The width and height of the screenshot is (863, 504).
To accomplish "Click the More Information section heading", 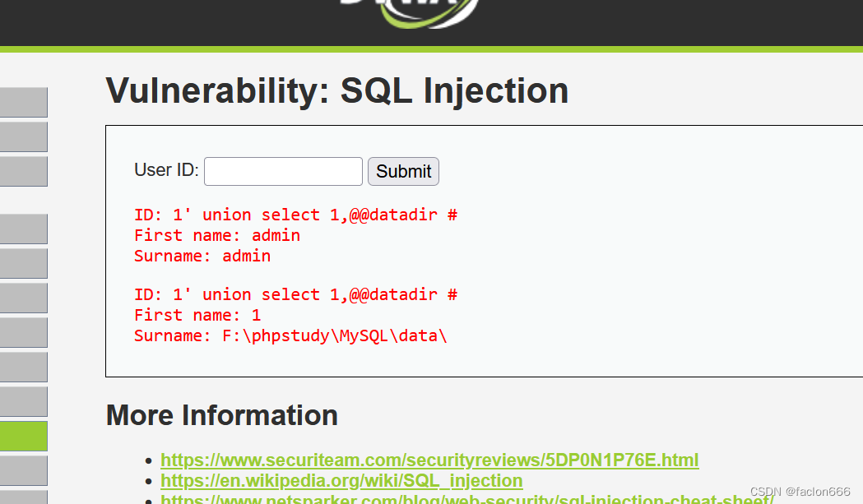I will click(x=221, y=415).
